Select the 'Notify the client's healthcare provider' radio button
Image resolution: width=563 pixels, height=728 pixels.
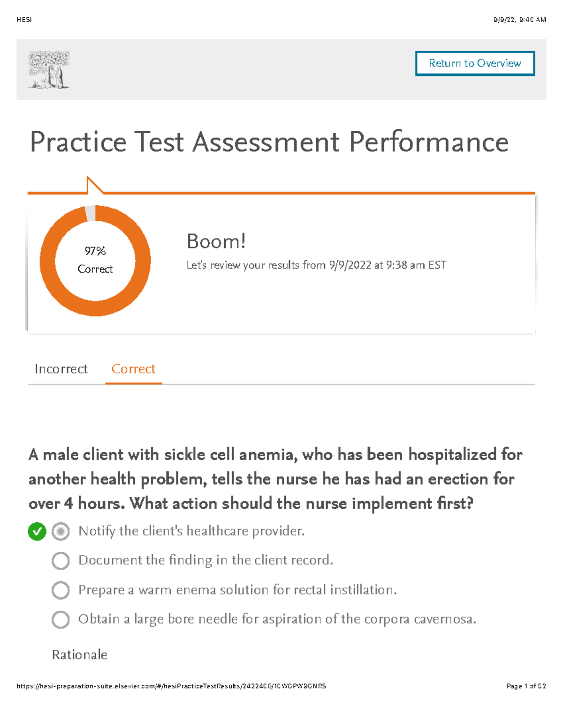(x=60, y=532)
